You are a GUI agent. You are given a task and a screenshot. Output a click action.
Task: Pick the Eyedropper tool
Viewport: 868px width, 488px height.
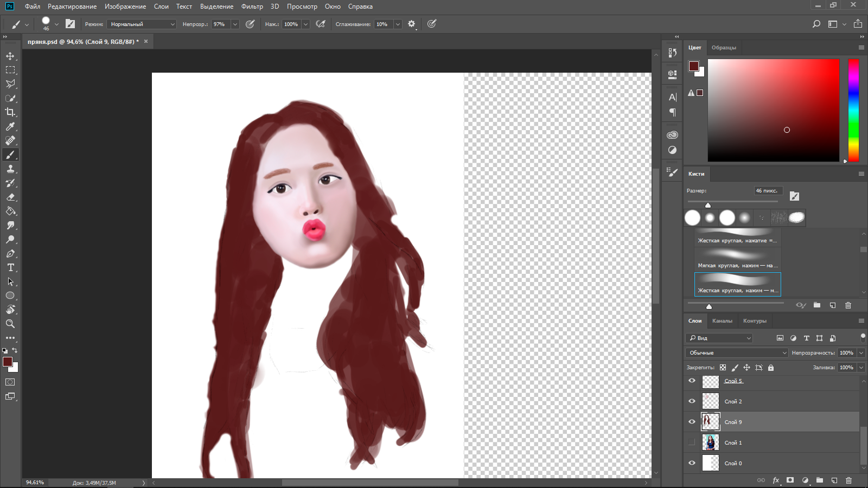pos(10,126)
